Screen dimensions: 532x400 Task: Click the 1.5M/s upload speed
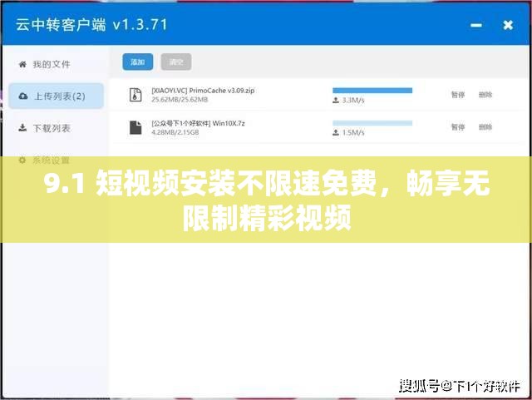353,132
